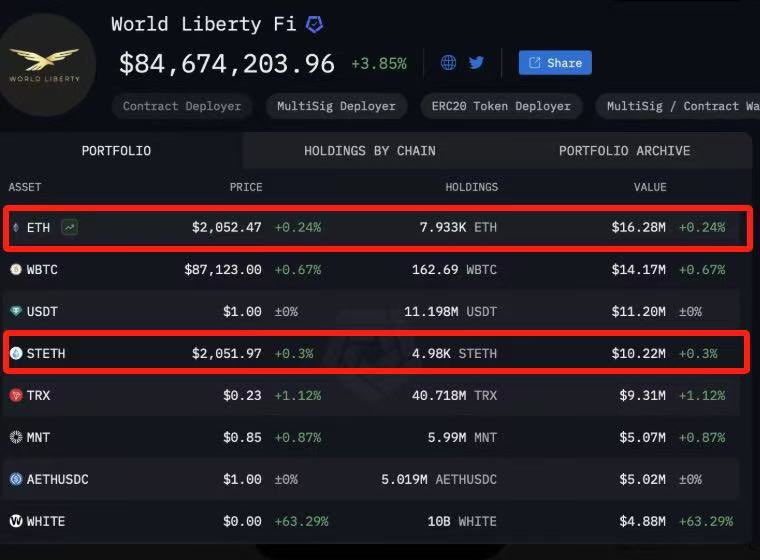Image resolution: width=760 pixels, height=560 pixels.
Task: Sort by the PRICE column header
Action: [246, 187]
